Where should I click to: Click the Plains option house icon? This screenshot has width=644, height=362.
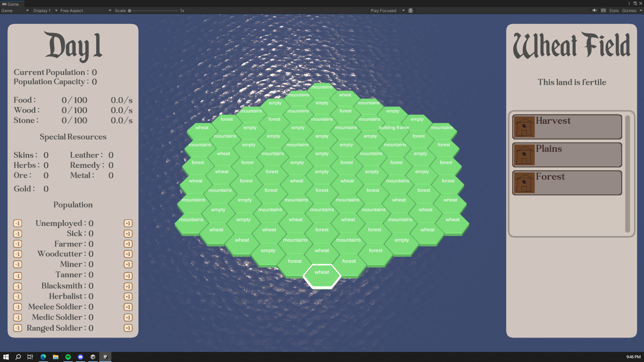[524, 155]
